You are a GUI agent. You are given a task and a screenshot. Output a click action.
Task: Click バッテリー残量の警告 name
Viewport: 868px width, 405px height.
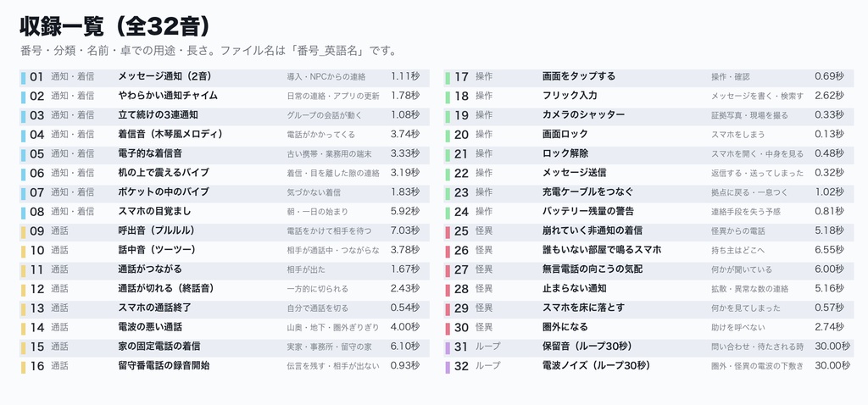pos(588,211)
